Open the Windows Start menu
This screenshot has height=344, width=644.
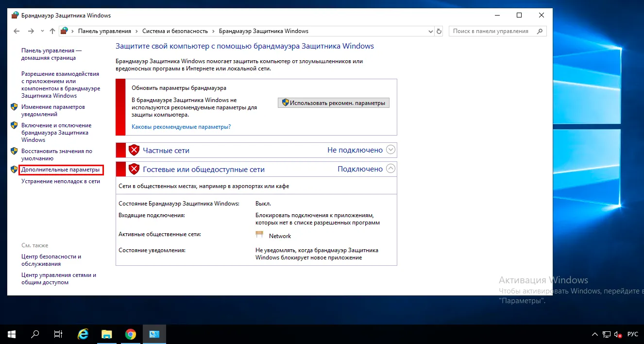pyautogui.click(x=12, y=334)
